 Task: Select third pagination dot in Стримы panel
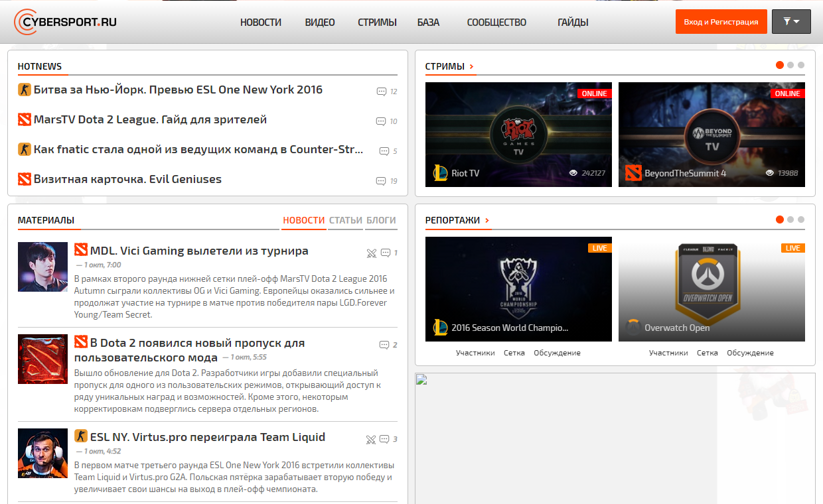pyautogui.click(x=801, y=65)
